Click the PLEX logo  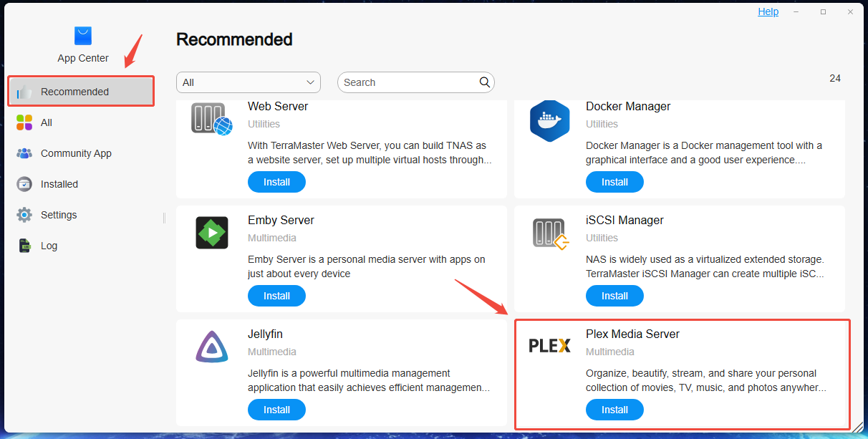549,346
